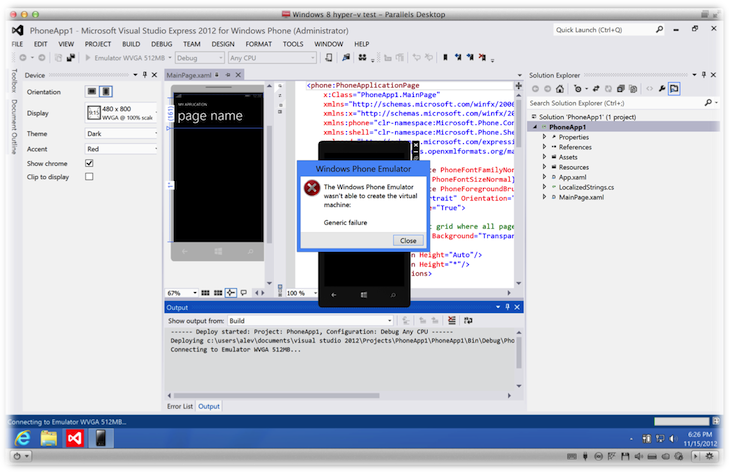Click the Clear Bookmarks icon in main toolbar

pyautogui.click(x=482, y=58)
